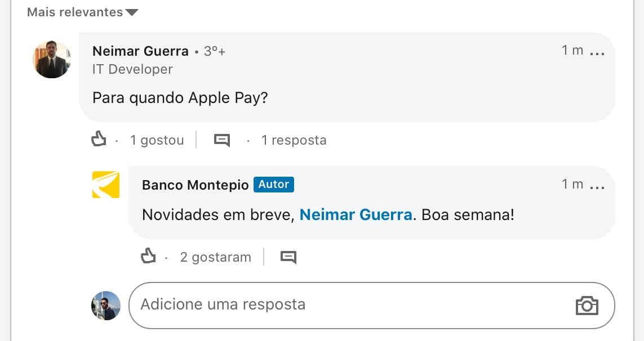The image size is (644, 341).
Task: Expand the '1 resposta' replies link
Action: [x=294, y=140]
